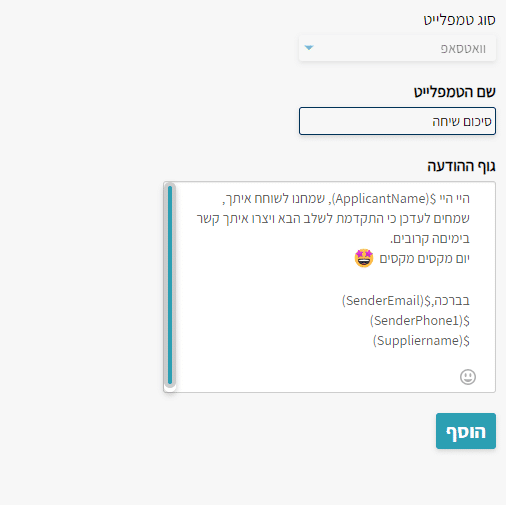Click the phrase שמחנו לשוחח איתך

(273, 199)
